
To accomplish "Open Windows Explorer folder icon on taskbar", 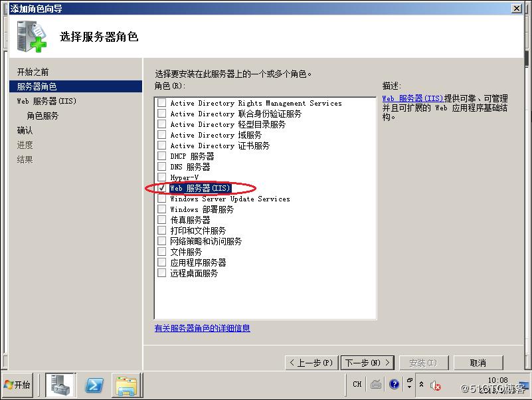I will (x=126, y=385).
